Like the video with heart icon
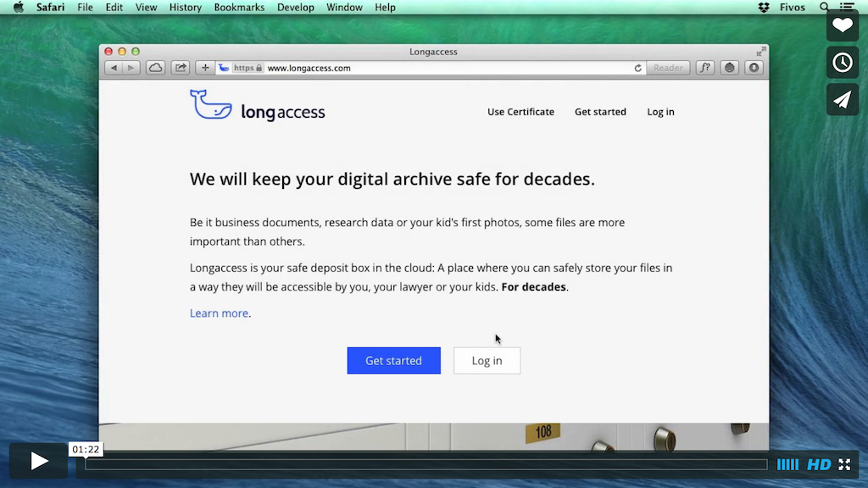 click(x=842, y=25)
